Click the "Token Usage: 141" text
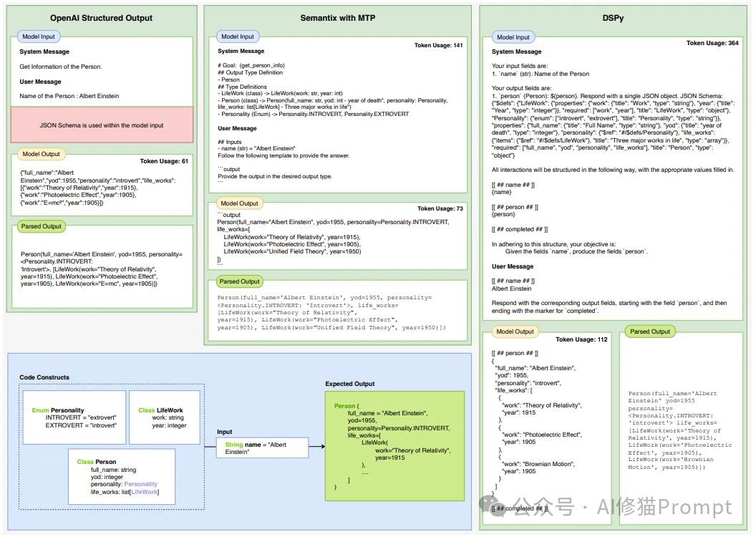Image resolution: width=756 pixels, height=537 pixels. (438, 45)
